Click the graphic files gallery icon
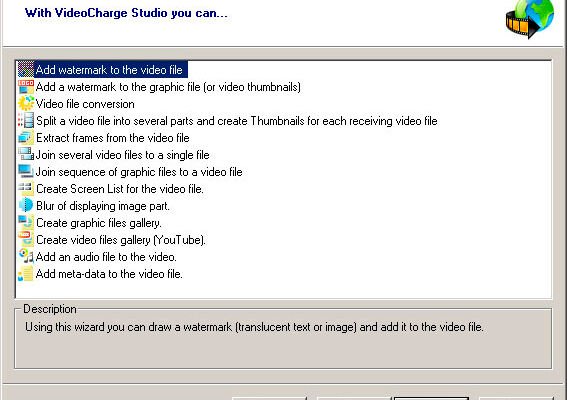 (26, 223)
